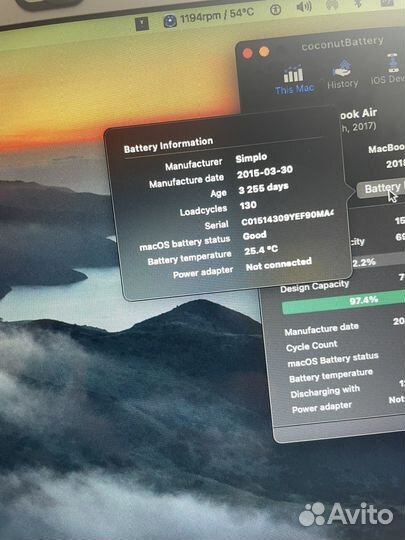Click the Loadcycles label in popover
Image resolution: width=405 pixels, height=540 pixels.
[203, 210]
